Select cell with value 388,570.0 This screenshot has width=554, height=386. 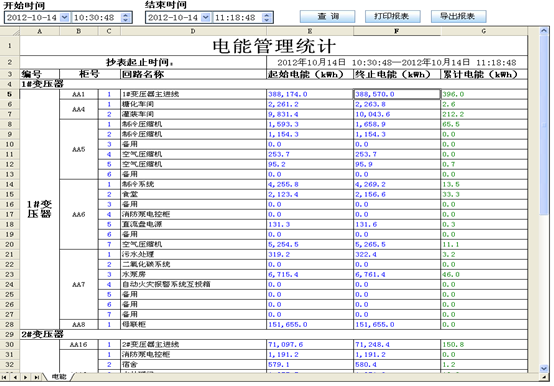[397, 94]
